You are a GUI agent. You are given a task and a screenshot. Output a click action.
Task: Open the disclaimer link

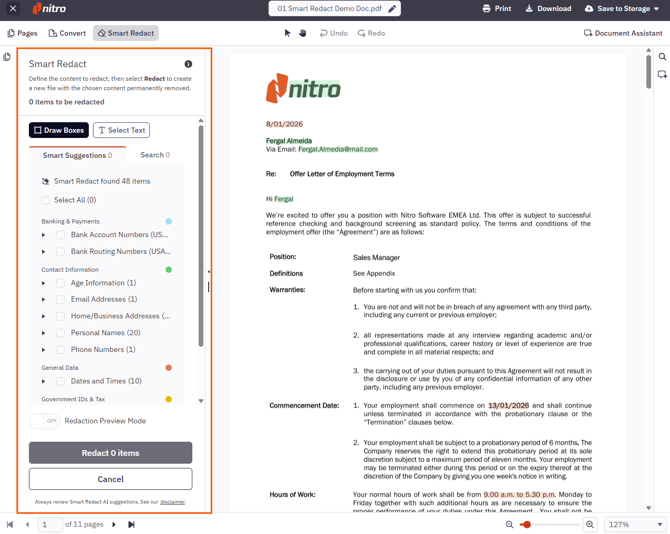click(x=173, y=502)
